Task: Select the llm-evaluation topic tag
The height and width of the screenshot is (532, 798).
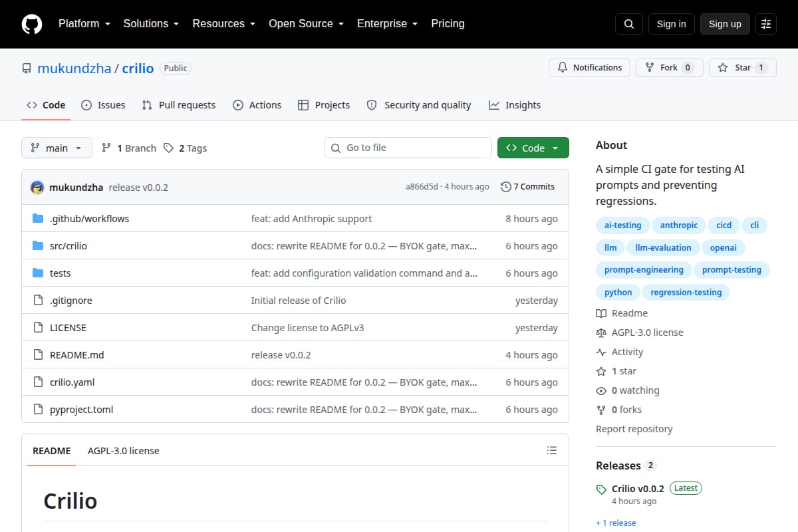Action: [x=663, y=248]
